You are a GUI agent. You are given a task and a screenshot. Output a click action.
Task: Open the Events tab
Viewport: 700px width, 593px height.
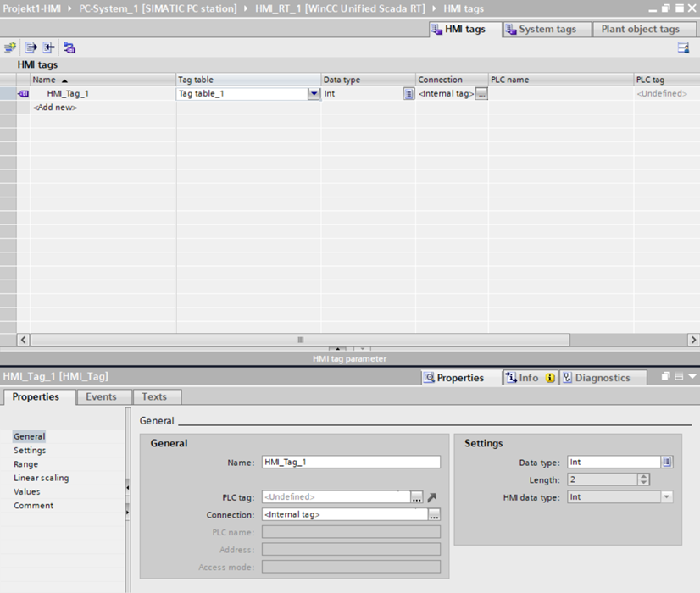click(x=101, y=396)
